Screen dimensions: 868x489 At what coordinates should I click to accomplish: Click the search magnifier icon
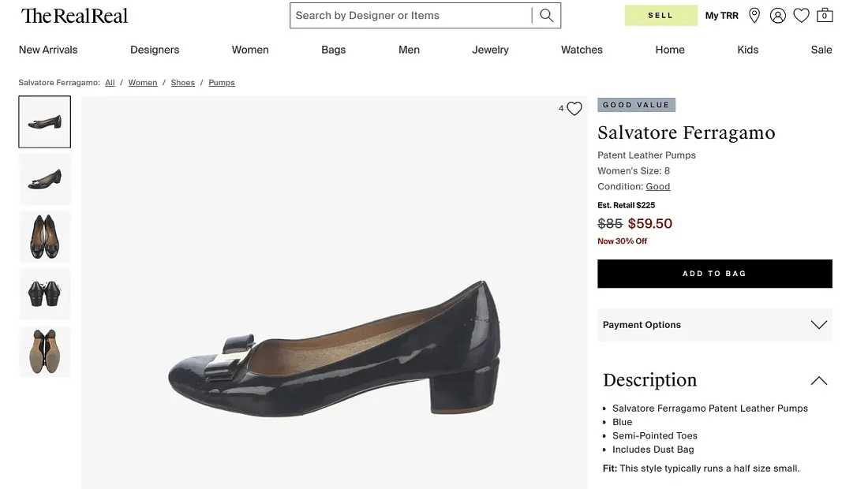click(x=546, y=16)
